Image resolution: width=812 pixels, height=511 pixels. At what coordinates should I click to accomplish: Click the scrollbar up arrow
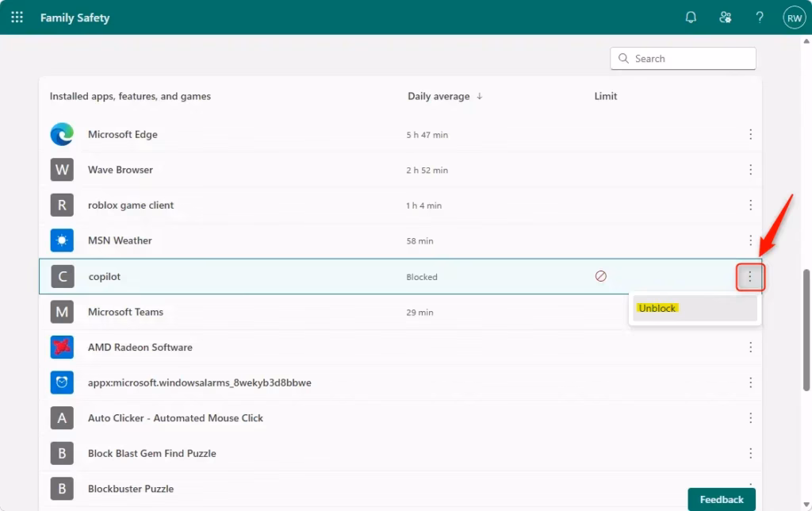click(x=806, y=41)
